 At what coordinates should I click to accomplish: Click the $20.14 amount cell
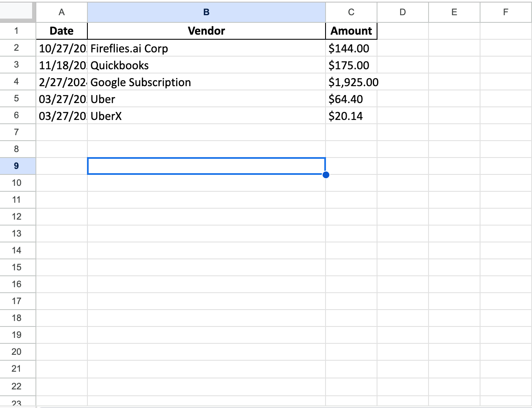(x=351, y=116)
